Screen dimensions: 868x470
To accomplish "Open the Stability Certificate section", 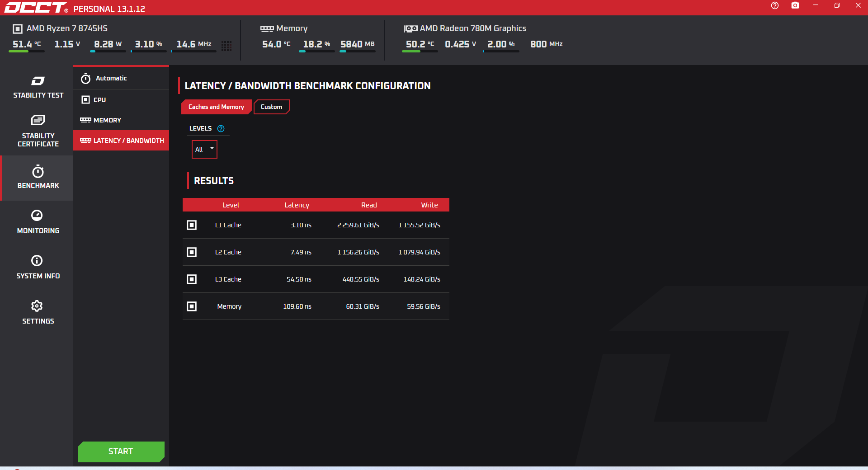I will click(38, 132).
